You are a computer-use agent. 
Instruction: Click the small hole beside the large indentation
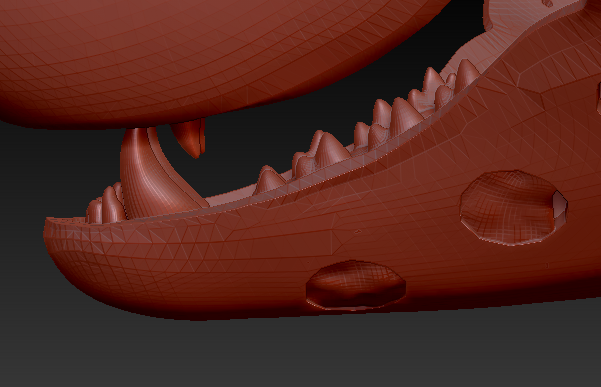point(560,204)
